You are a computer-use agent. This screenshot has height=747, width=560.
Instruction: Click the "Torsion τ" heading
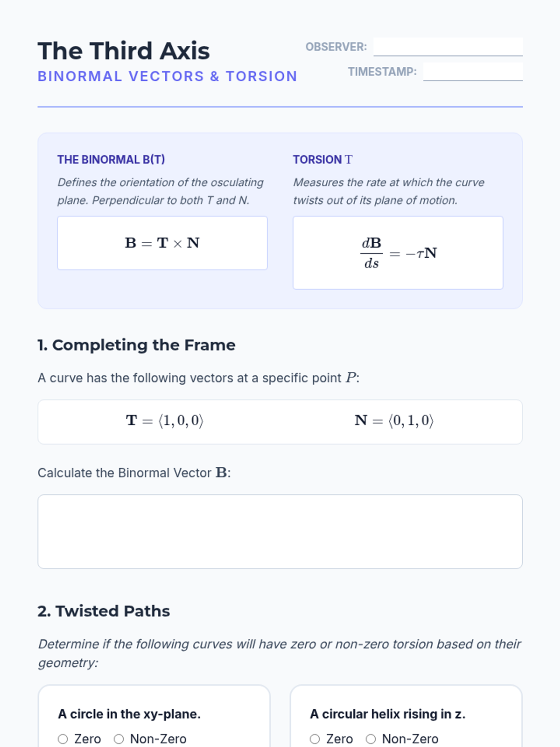[x=322, y=160]
